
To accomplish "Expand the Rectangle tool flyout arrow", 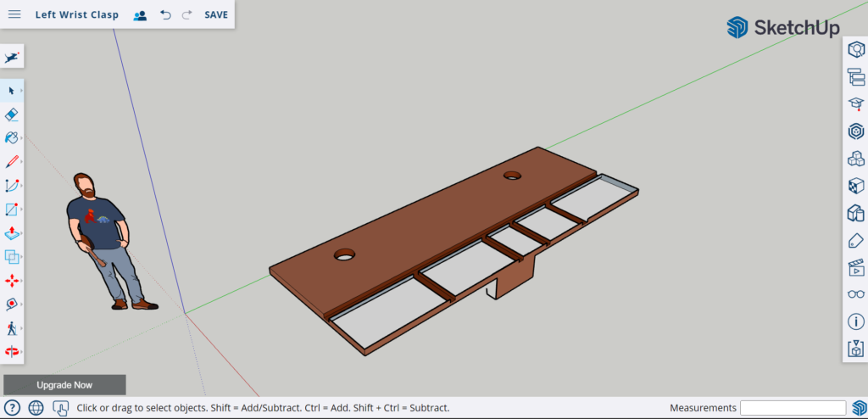I will coord(21,209).
